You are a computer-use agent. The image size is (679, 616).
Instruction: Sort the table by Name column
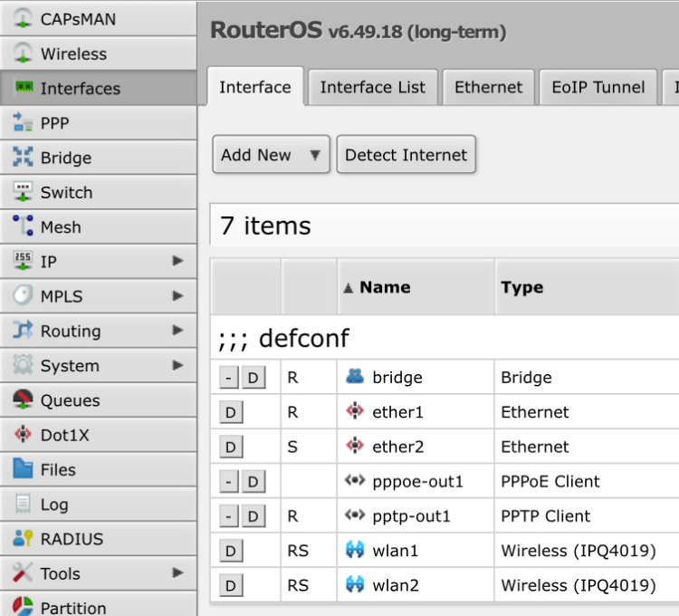(416, 287)
